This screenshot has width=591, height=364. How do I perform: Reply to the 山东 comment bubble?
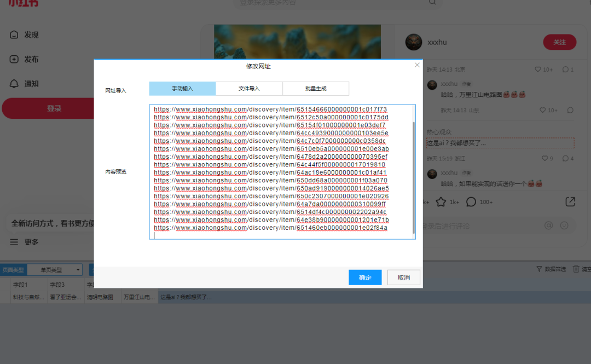click(x=570, y=110)
